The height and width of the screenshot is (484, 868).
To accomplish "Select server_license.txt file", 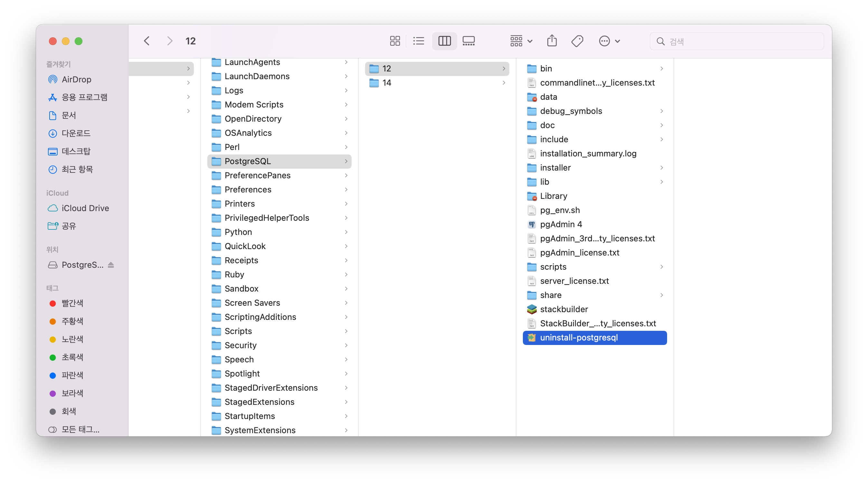I will [595, 281].
